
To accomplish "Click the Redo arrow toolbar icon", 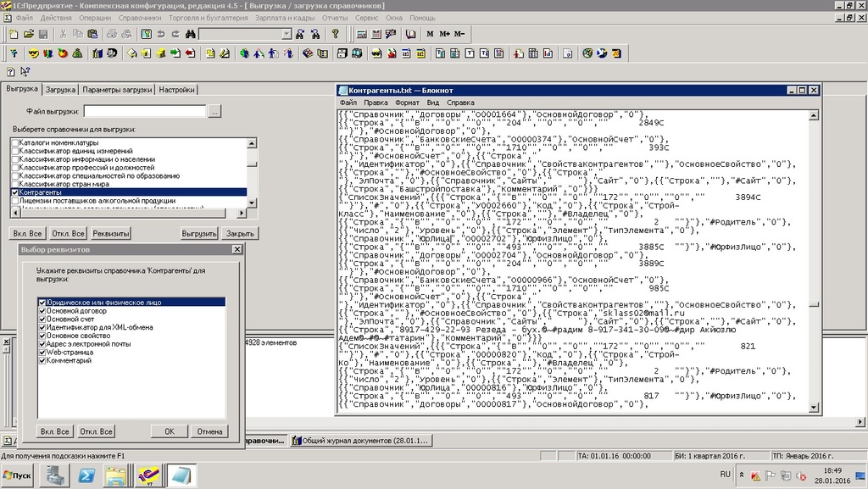I will click(x=175, y=34).
